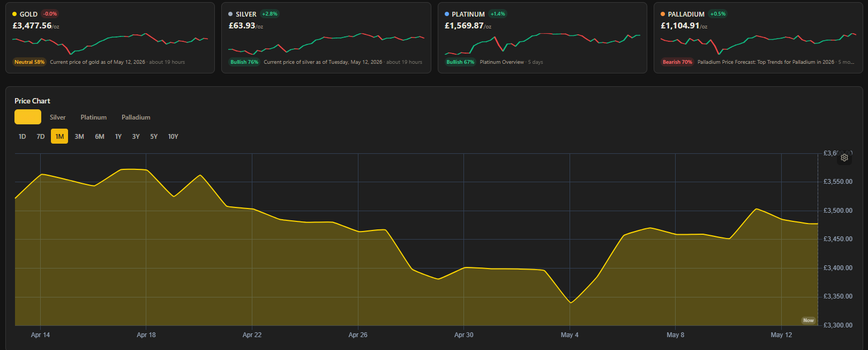
Task: Open the Gold price card sparkline
Action: (x=110, y=43)
